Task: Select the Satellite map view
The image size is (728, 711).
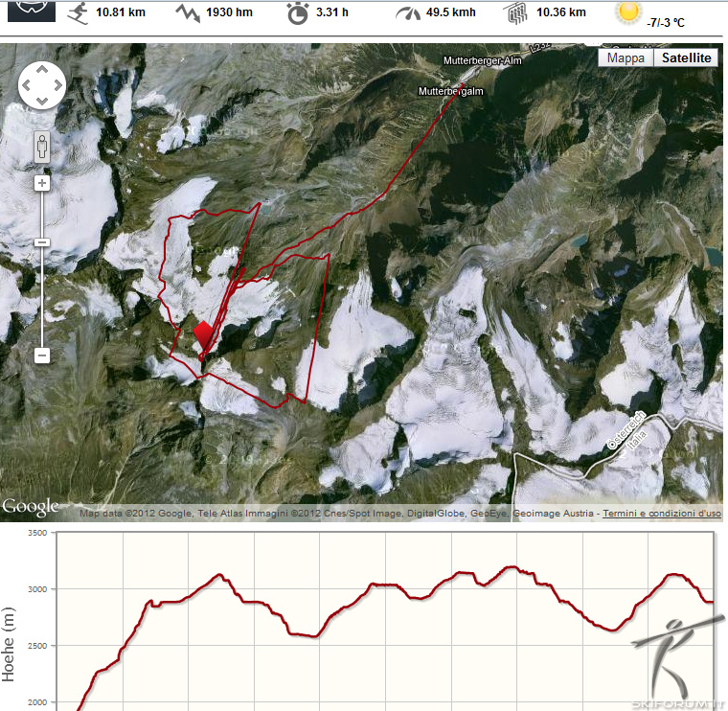Action: (684, 57)
